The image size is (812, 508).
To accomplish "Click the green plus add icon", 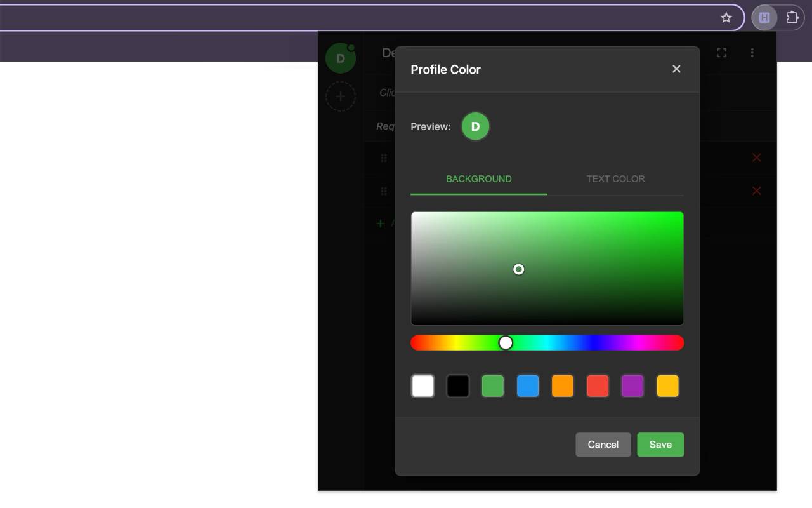I will pos(381,224).
